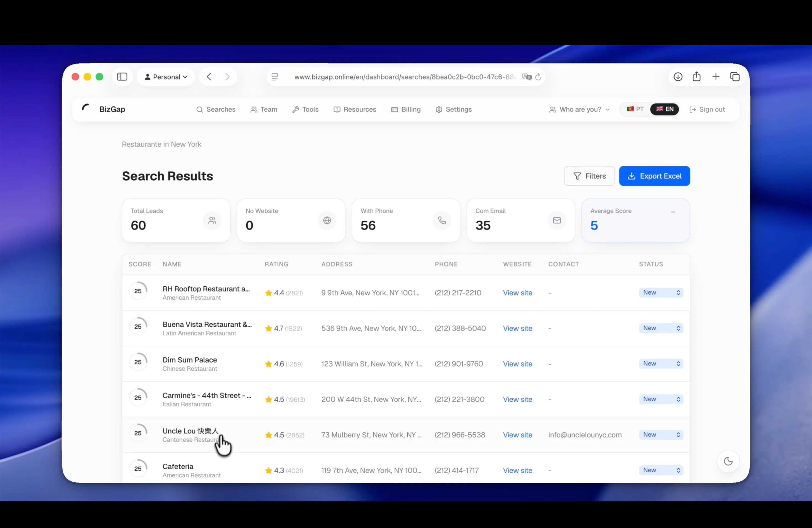Toggle dark mode with the moon icon

728,461
